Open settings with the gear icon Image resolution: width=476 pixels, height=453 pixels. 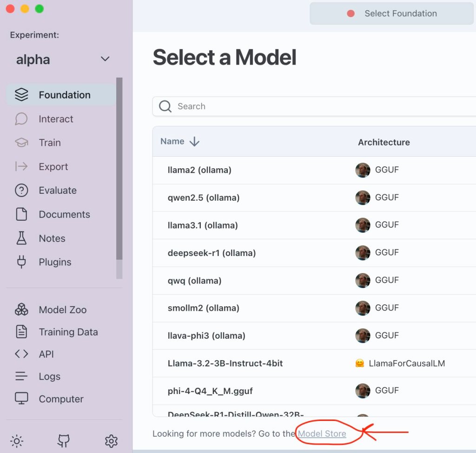pyautogui.click(x=111, y=441)
